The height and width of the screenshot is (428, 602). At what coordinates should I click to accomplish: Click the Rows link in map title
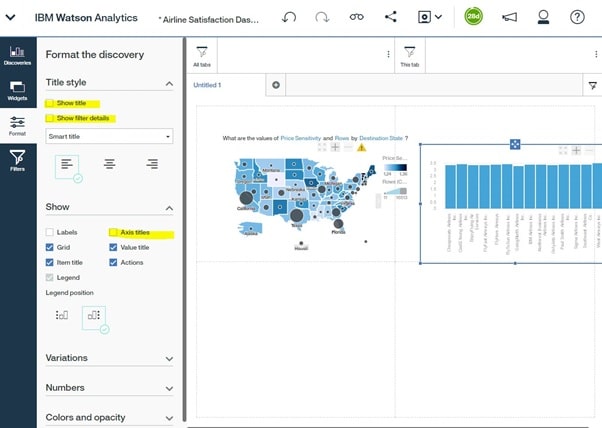342,138
